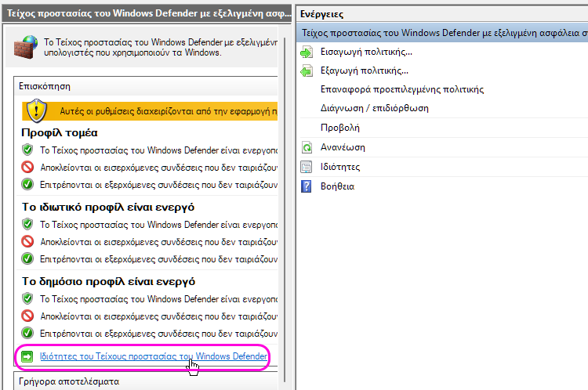Click Το ιδιωτικό προφίλ είναι ενεργό heading
588x390 pixels.
[108, 208]
